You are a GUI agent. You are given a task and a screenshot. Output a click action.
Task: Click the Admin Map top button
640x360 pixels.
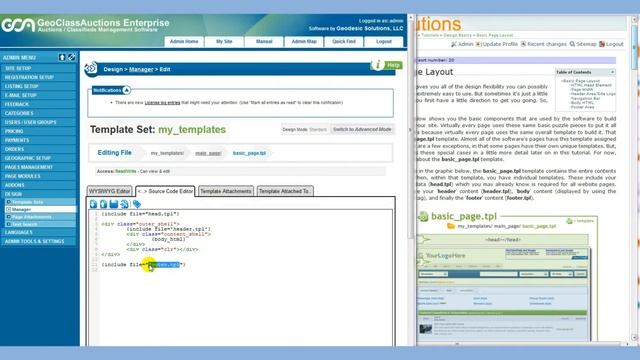pos(304,42)
